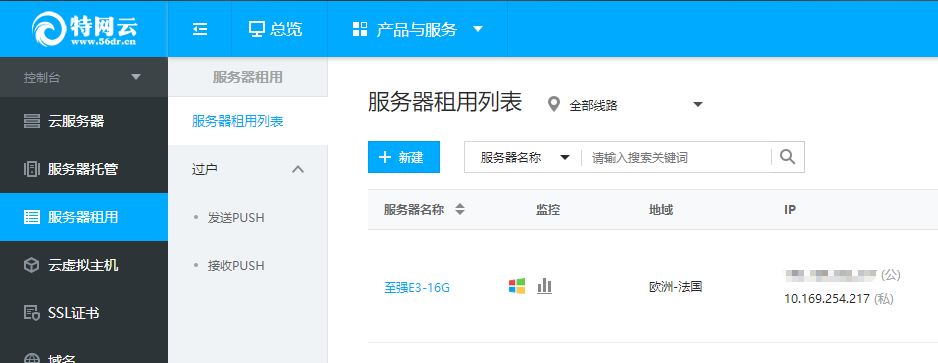Click the 服务器租用 list icon
This screenshot has width=938, height=363.
[32, 217]
